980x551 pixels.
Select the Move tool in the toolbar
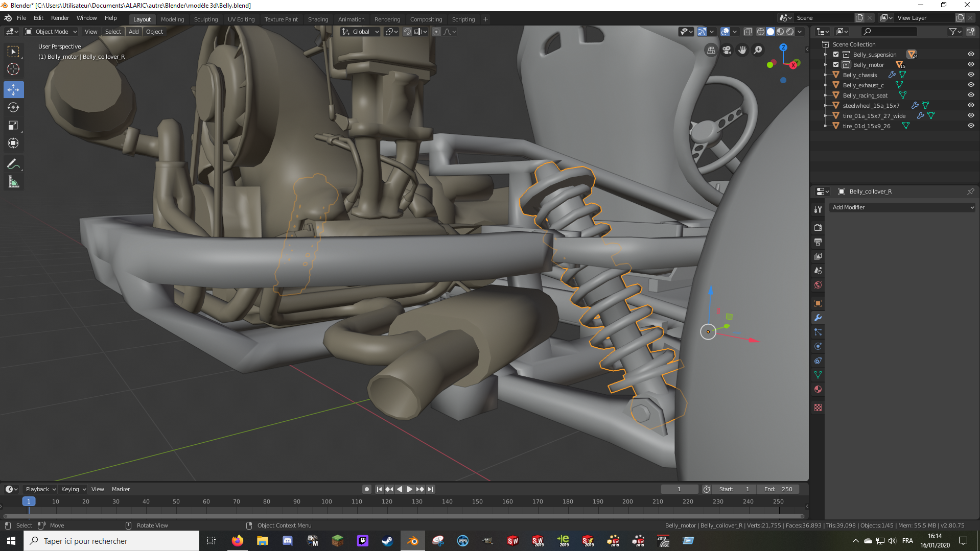pos(13,89)
